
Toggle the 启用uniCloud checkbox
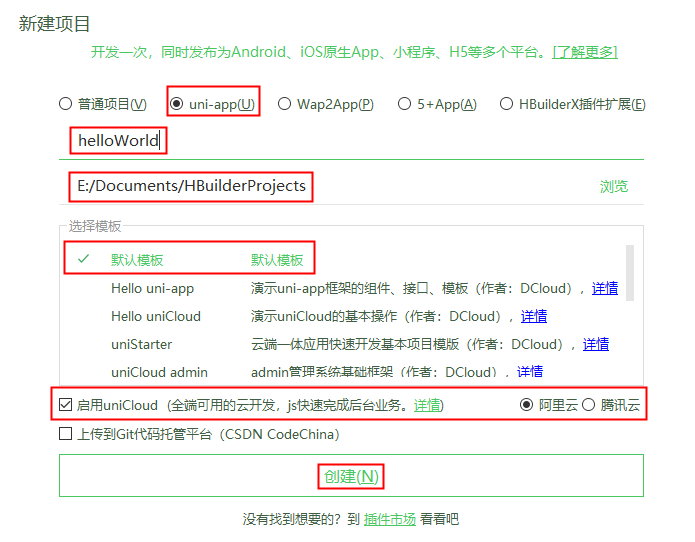pyautogui.click(x=66, y=405)
